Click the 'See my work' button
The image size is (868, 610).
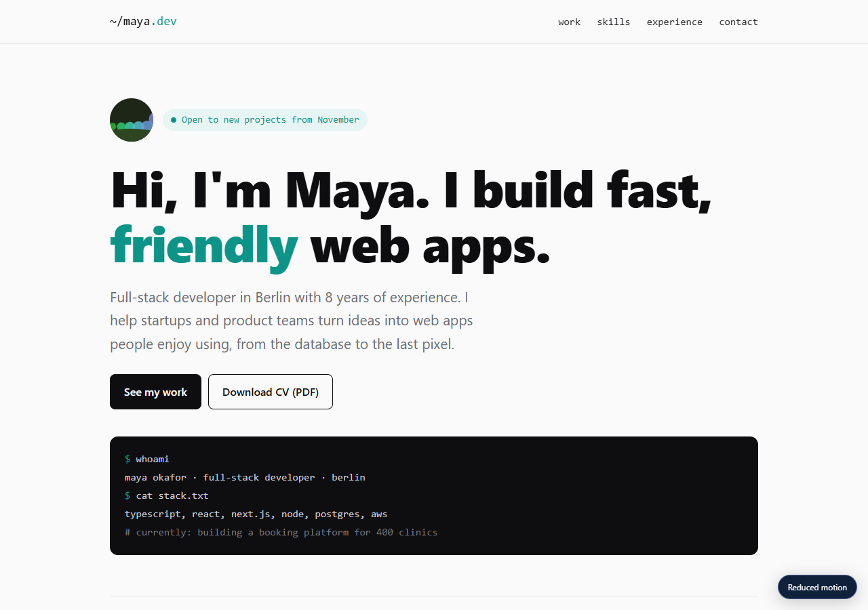pos(155,392)
